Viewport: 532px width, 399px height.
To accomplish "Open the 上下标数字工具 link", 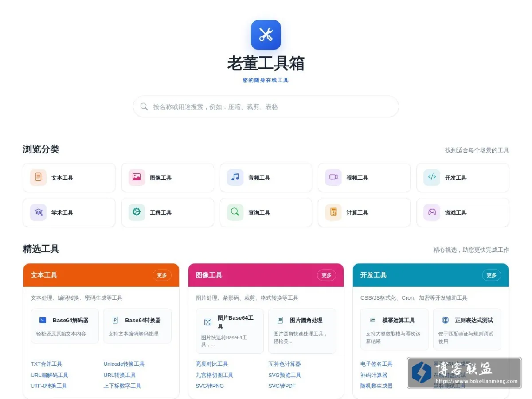I will [122, 386].
